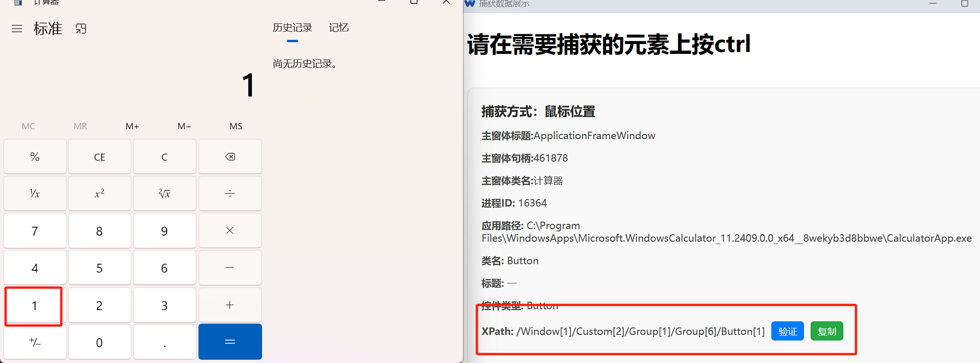
Task: Click digit 3 on the calculator
Action: point(164,305)
